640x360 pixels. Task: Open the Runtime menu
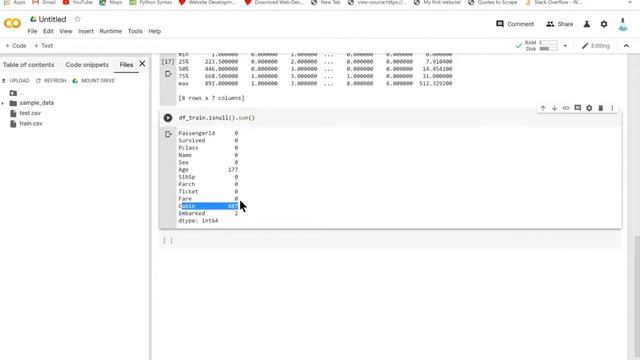[x=111, y=31]
